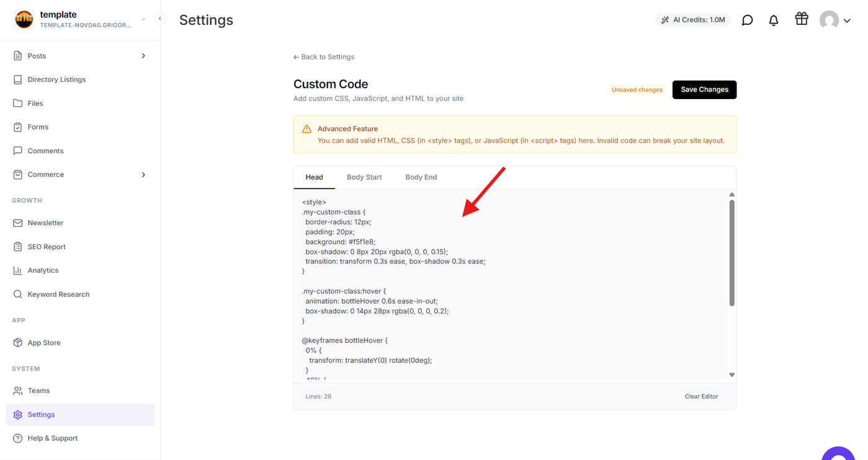Open the notifications bell icon

tap(773, 20)
